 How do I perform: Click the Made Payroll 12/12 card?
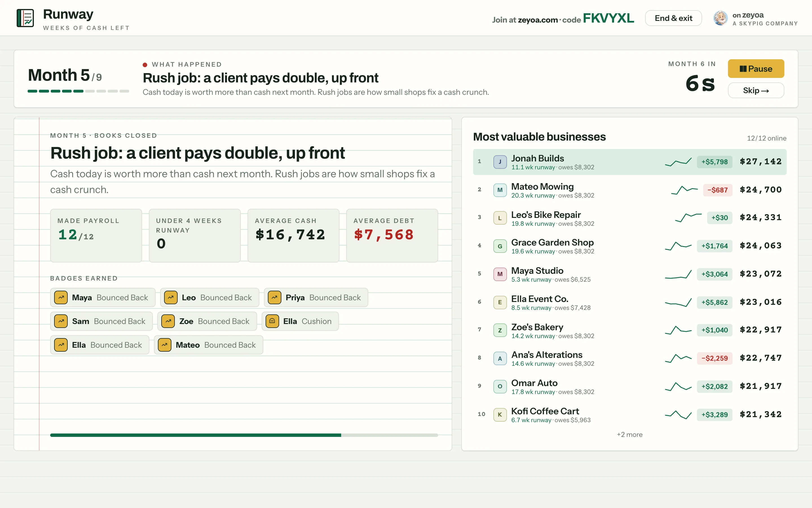coord(96,236)
